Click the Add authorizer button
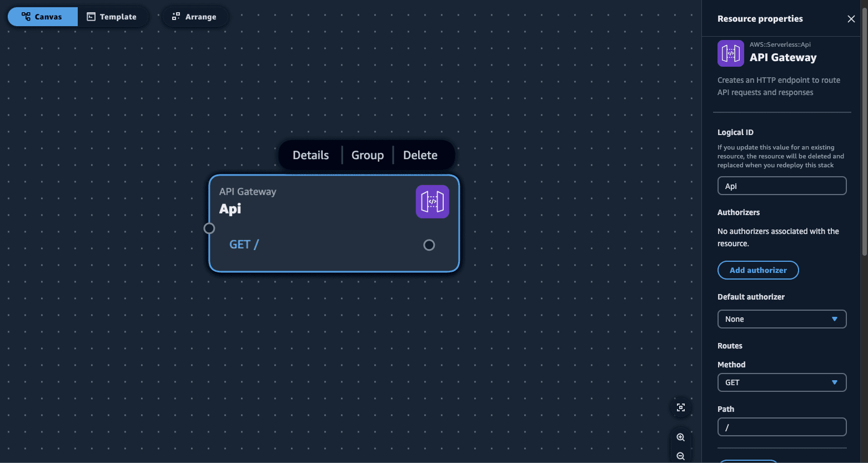This screenshot has height=463, width=868. point(758,270)
